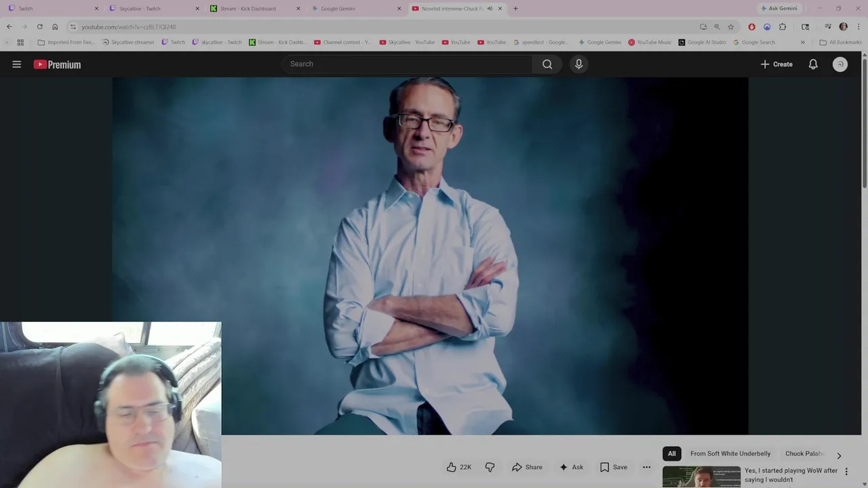This screenshot has height=488, width=868.
Task: Share the video
Action: (x=527, y=467)
